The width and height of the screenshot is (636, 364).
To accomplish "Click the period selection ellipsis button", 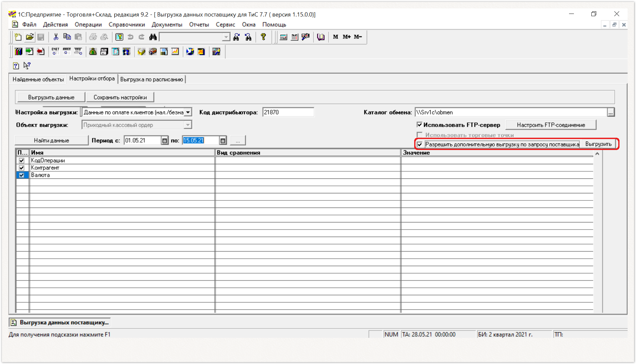I will tap(238, 141).
